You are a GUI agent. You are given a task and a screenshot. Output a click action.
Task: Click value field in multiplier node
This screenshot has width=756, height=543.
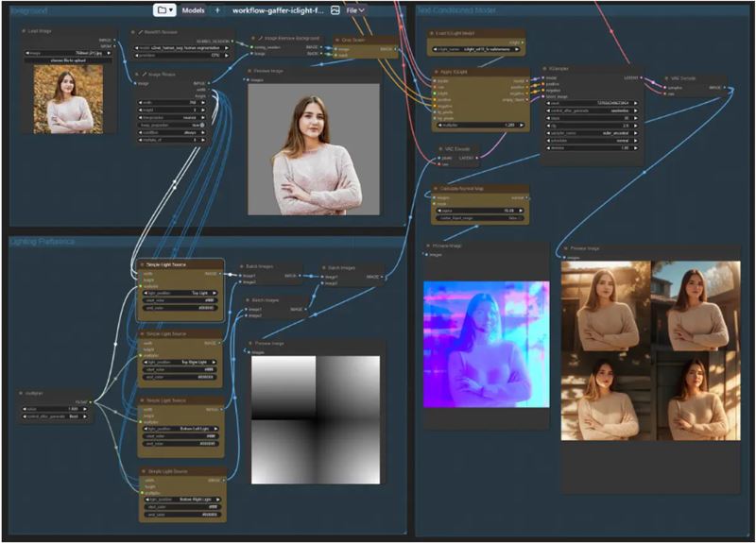[56, 409]
